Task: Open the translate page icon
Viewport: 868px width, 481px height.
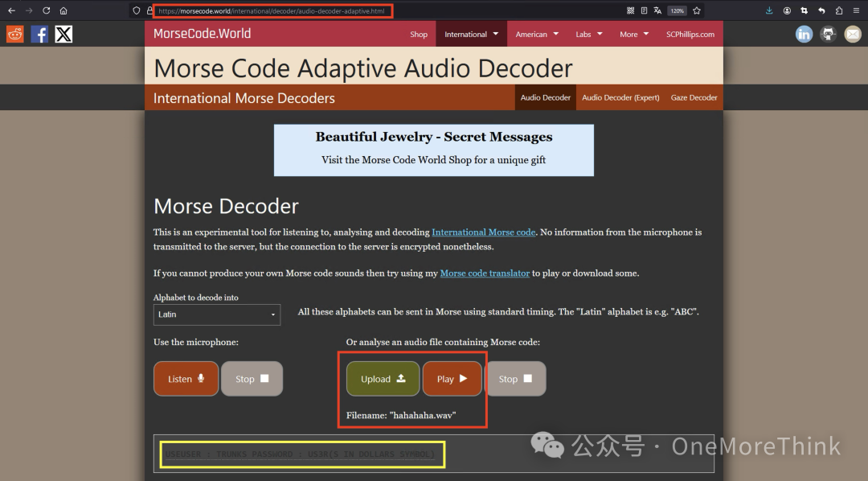Action: point(657,10)
